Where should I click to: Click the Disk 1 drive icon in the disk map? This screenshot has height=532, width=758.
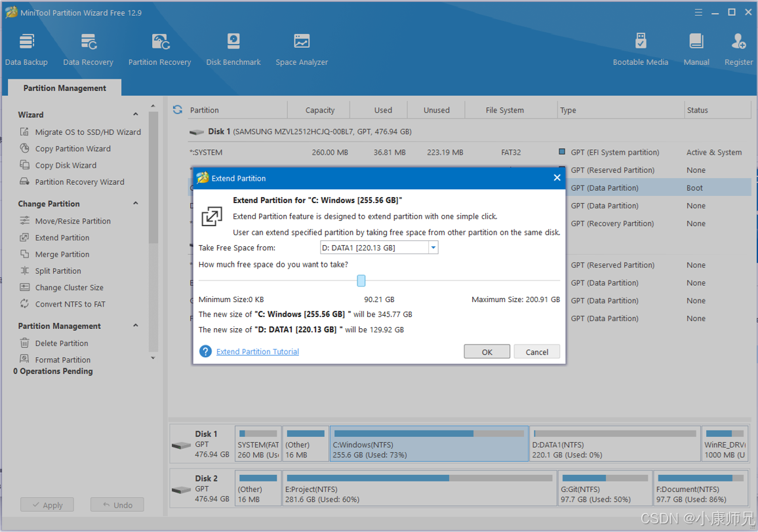tap(181, 445)
